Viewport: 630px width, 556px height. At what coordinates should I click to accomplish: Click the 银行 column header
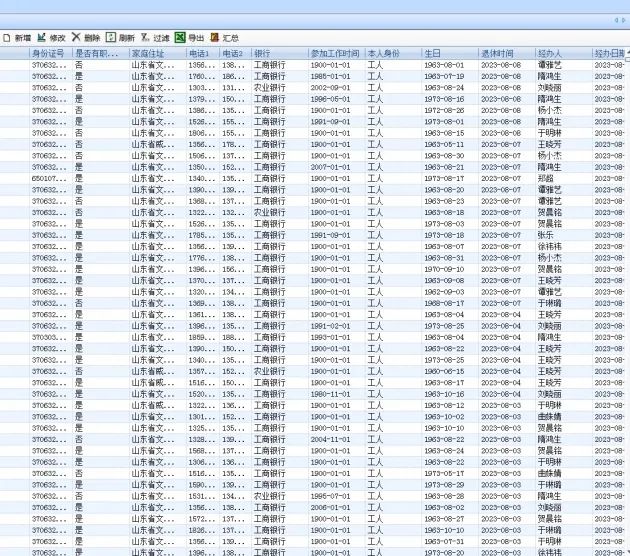click(x=262, y=53)
